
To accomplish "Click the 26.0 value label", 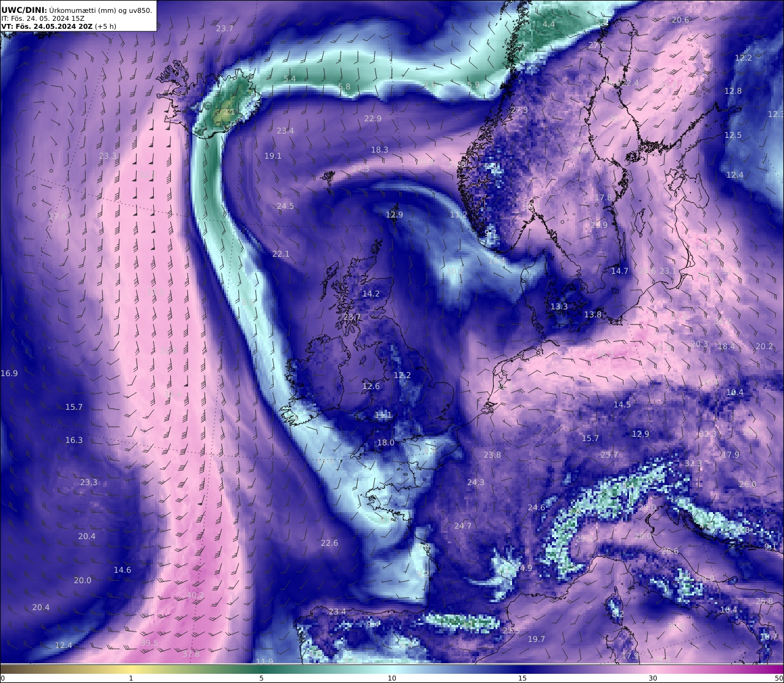I will pos(747,485).
